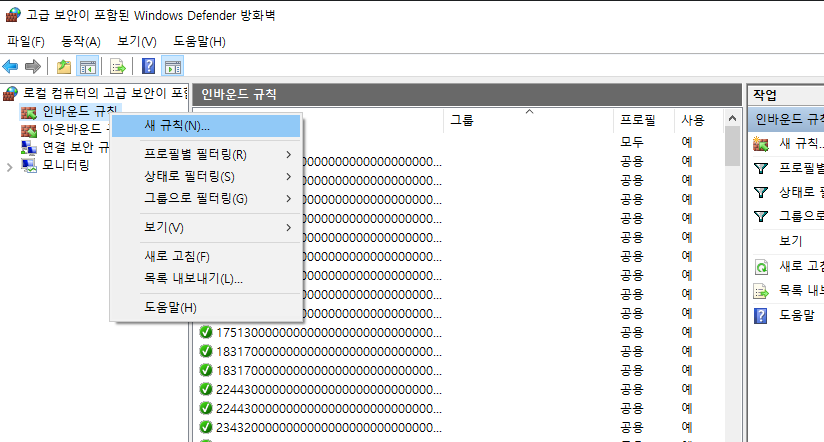Open the 파일(F) menu

pos(26,42)
